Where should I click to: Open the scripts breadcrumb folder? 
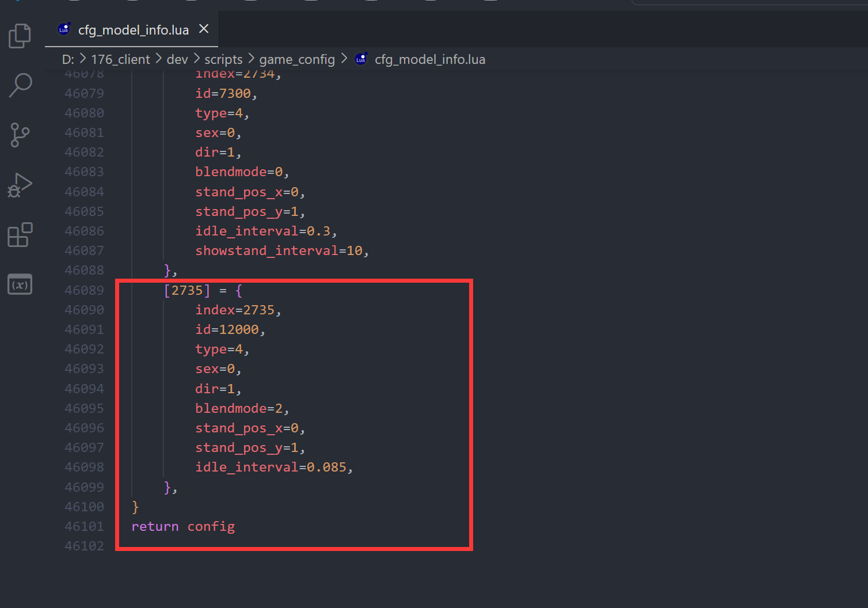tap(223, 59)
